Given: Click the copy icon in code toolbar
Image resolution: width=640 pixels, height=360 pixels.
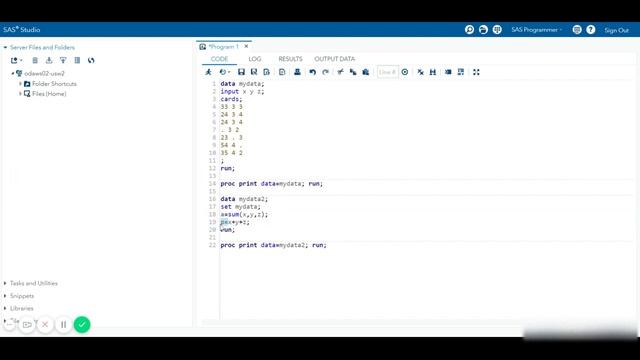Looking at the screenshot, I should click(x=353, y=72).
